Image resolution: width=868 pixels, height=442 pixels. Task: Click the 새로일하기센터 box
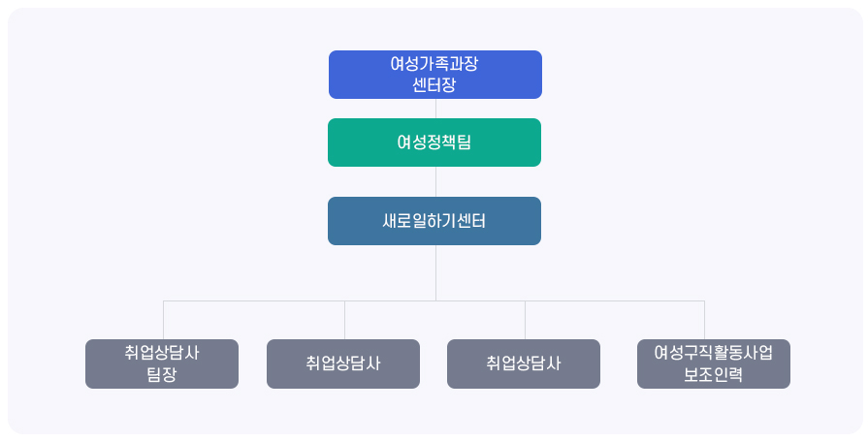coord(434,221)
